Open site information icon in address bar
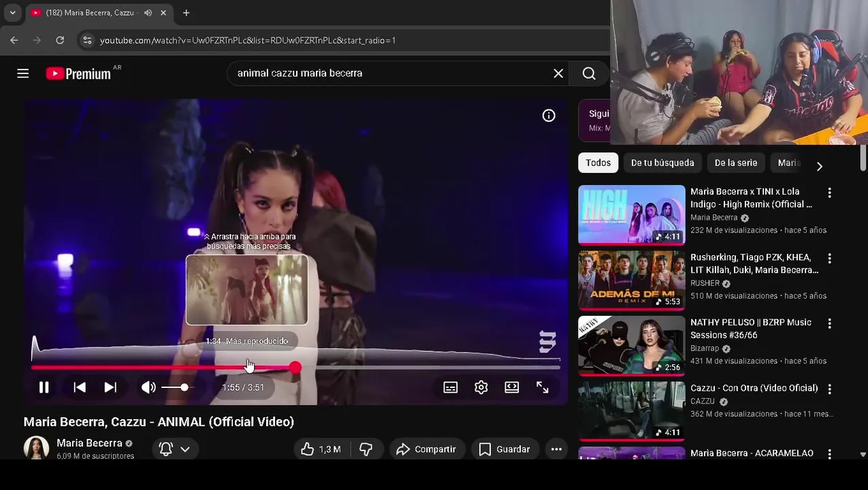The image size is (868, 490). click(87, 40)
